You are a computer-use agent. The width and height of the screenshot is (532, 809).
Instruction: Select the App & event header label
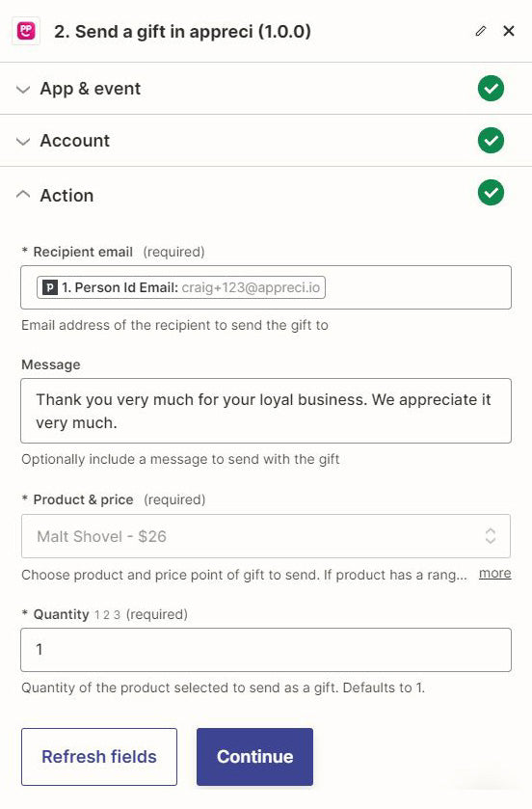(91, 88)
